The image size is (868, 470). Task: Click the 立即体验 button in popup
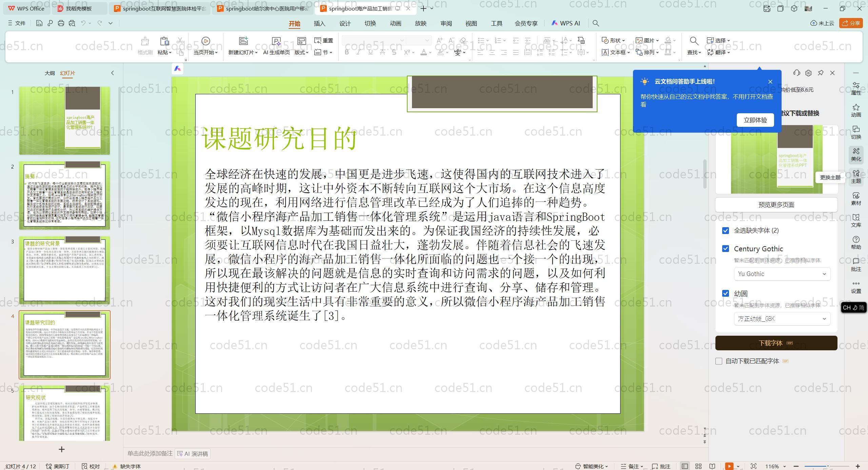click(x=755, y=120)
